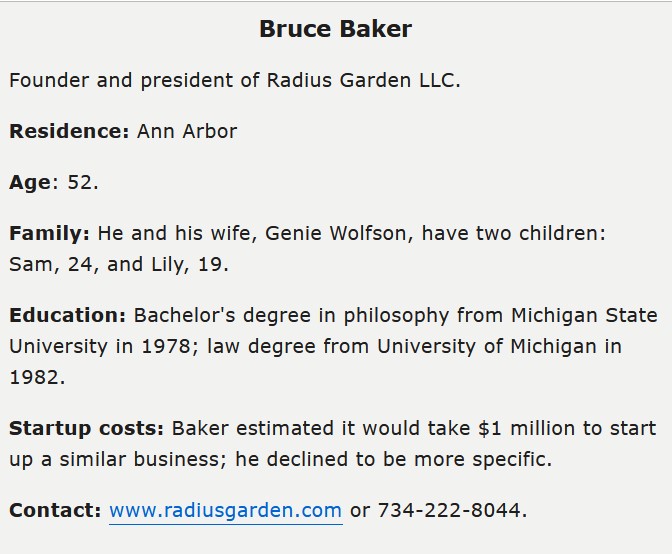Click the name Genie Wolfson
The image size is (672, 554).
[x=336, y=234]
